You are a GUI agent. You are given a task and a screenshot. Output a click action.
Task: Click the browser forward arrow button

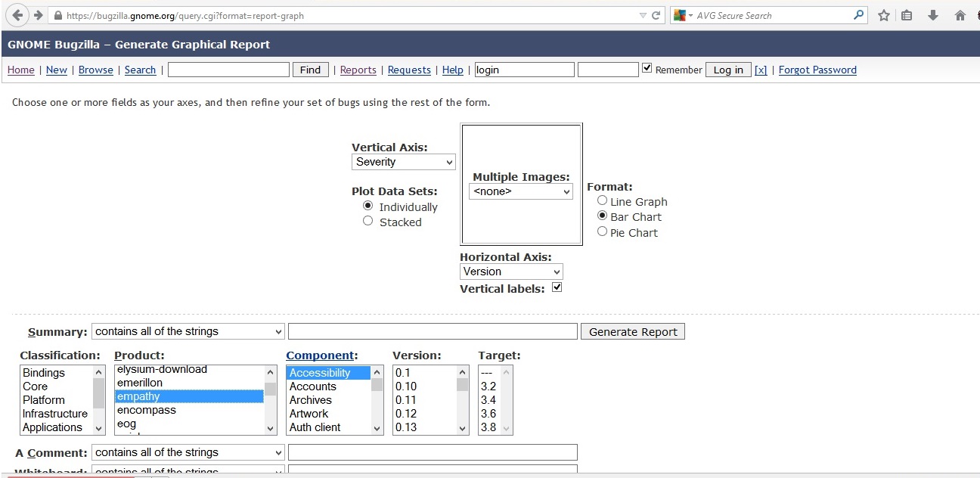tap(38, 15)
